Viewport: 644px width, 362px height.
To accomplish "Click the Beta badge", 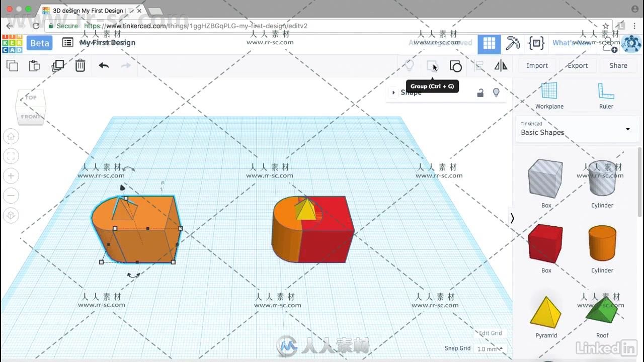I will 40,43.
